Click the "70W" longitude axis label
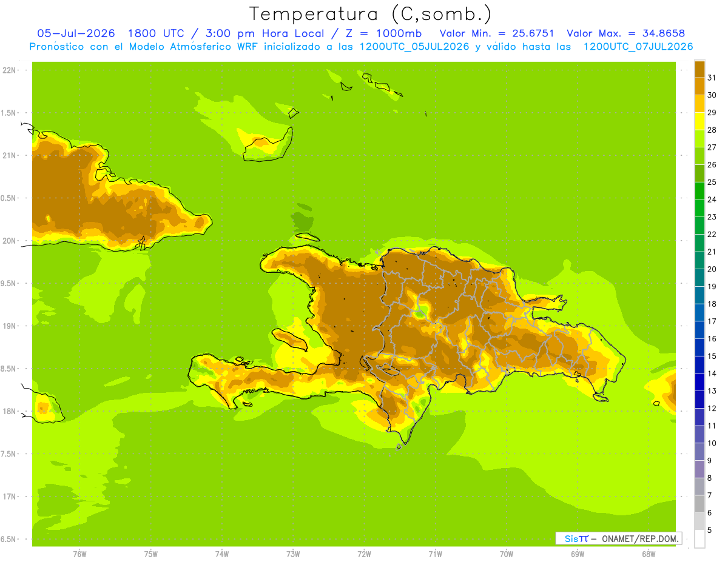 pos(507,554)
